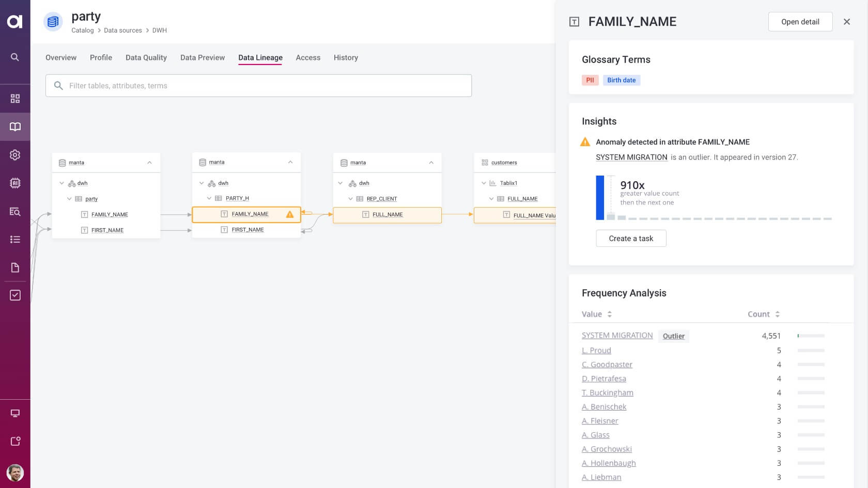
Task: Click the settings gear icon in sidebar
Action: tap(15, 155)
